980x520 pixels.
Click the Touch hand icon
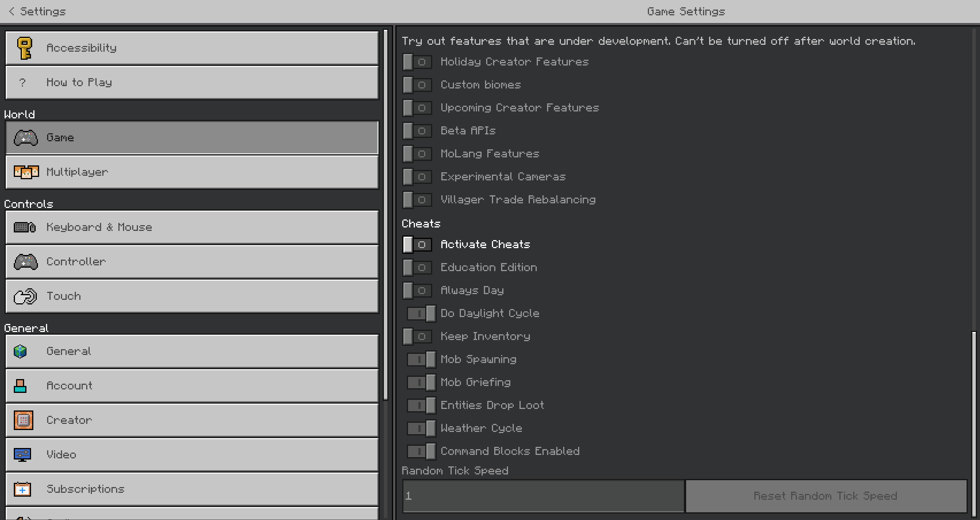click(25, 296)
